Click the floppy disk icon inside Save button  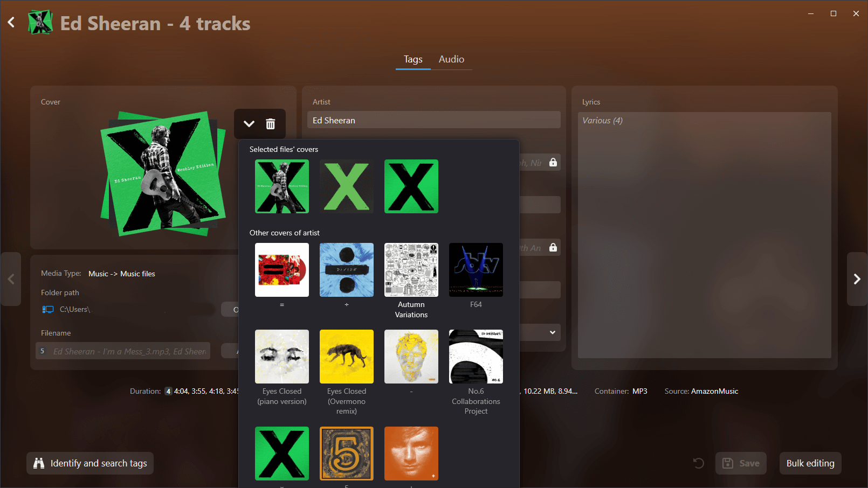729,463
